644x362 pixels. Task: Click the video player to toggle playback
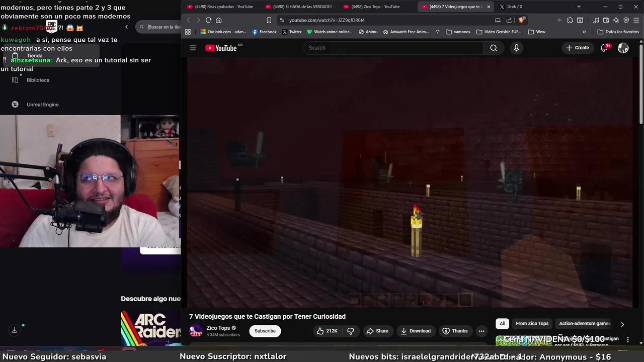click(410, 182)
